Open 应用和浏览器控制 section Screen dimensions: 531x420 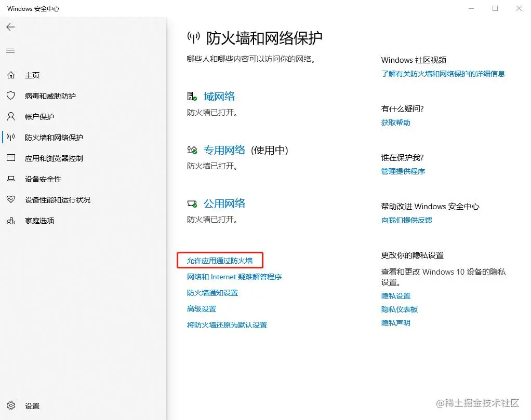point(54,158)
